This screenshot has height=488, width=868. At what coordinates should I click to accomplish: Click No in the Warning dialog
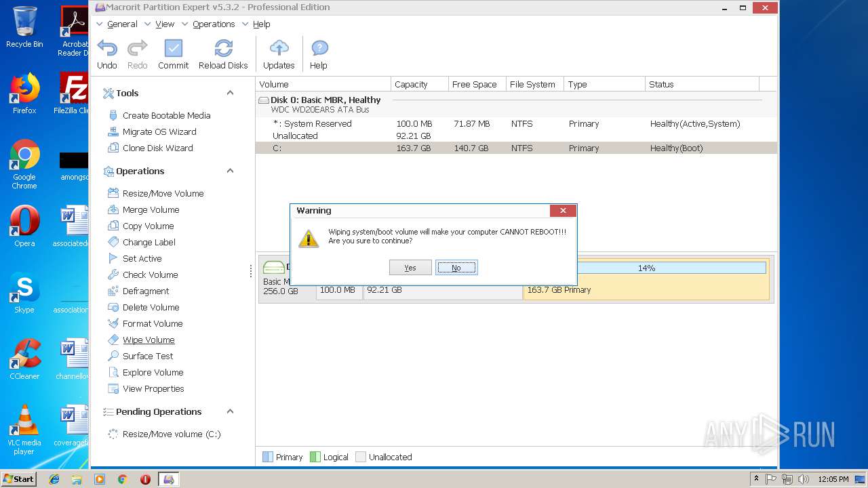456,268
